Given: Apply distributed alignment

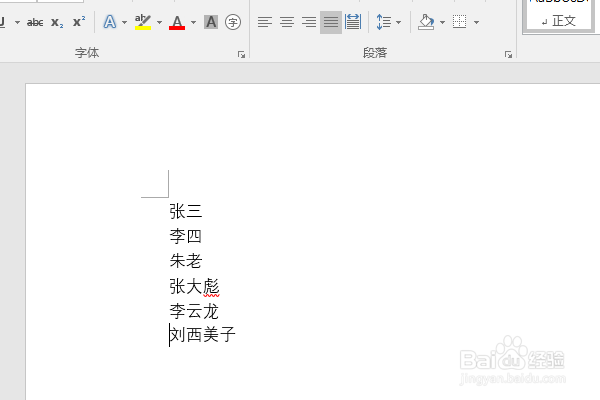Looking at the screenshot, I should 352,22.
